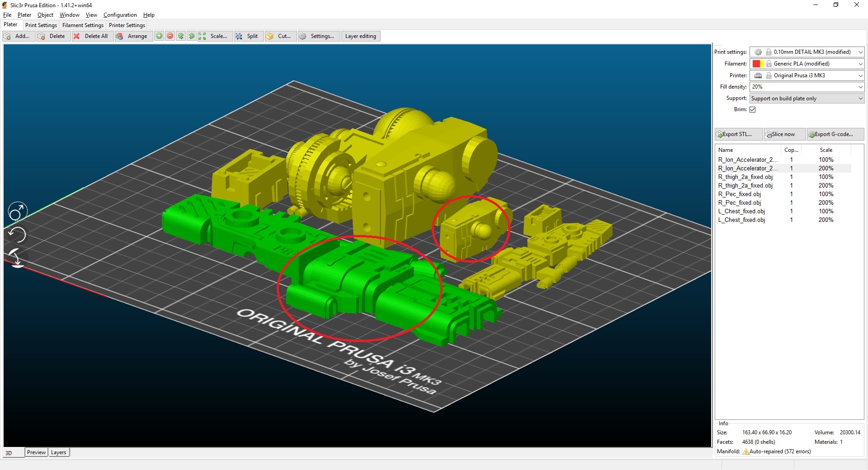Image resolution: width=868 pixels, height=470 pixels.
Task: Switch to the Print Settings tab
Action: (x=41, y=25)
